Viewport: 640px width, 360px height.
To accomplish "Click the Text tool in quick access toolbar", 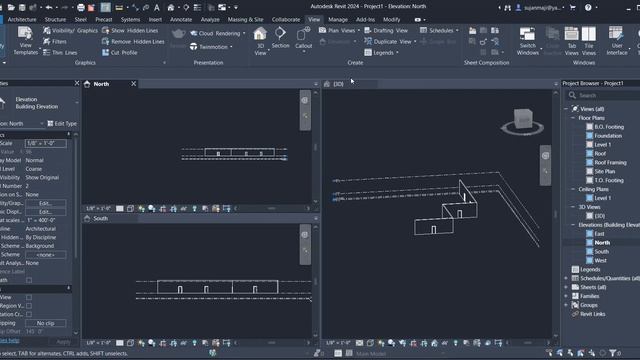I will coord(157,7).
